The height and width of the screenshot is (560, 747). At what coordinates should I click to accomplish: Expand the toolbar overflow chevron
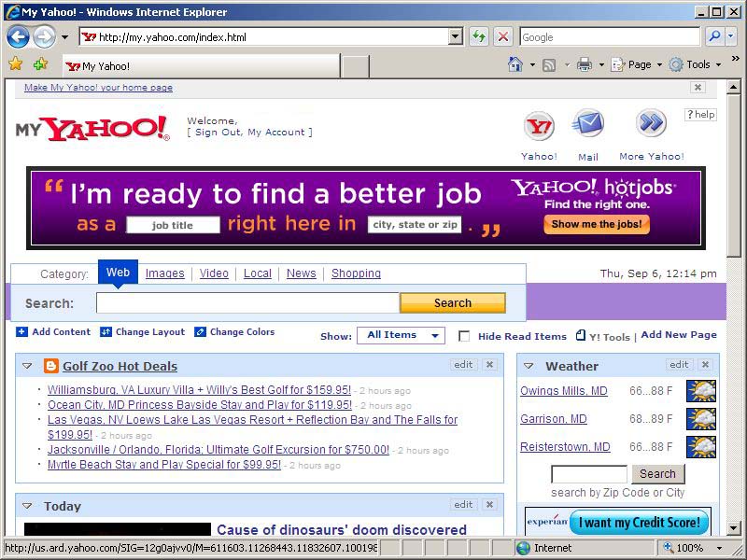click(735, 59)
